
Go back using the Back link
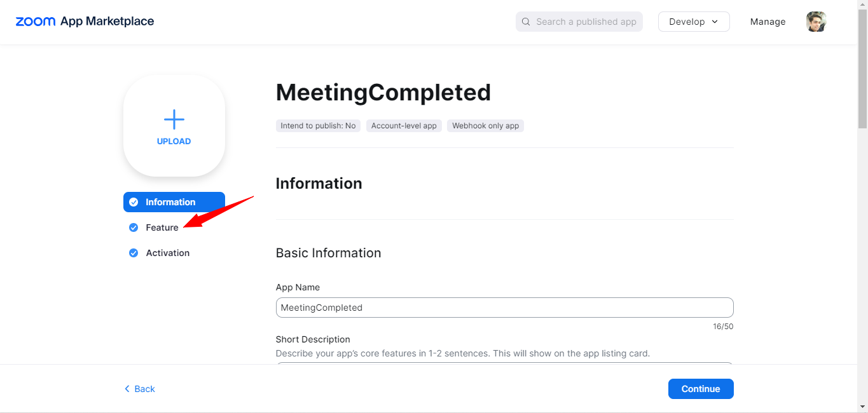pos(144,389)
